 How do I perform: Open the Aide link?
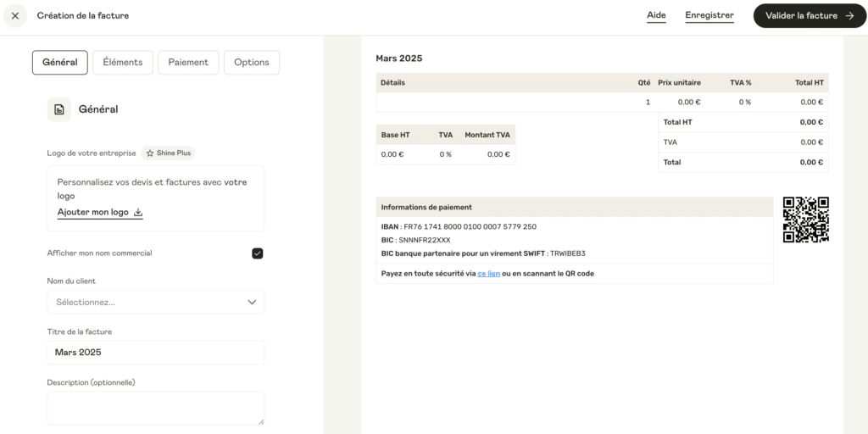656,15
